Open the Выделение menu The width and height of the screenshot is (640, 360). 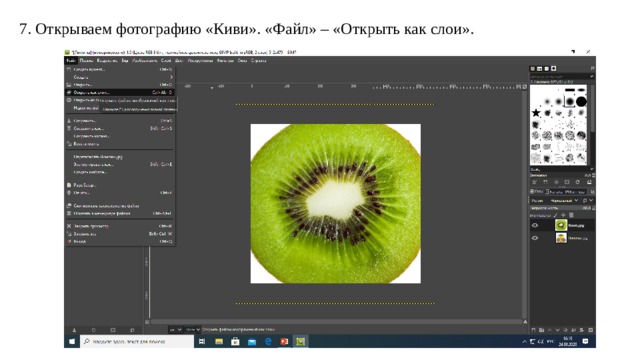click(x=107, y=60)
